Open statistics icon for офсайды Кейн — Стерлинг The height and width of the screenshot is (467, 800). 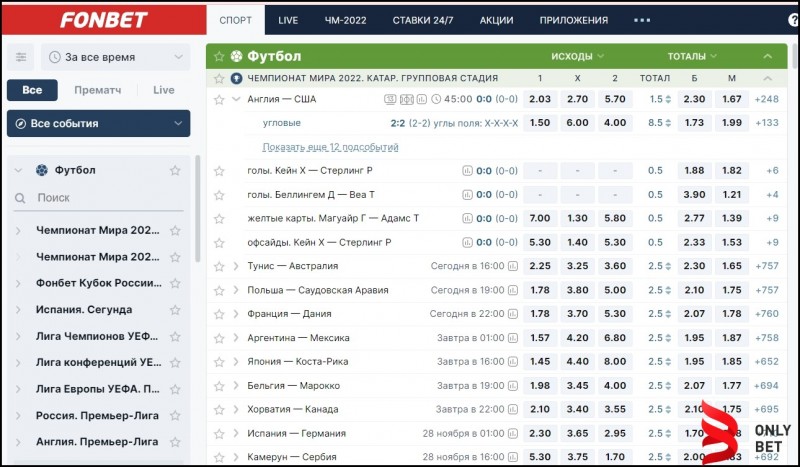(x=467, y=242)
